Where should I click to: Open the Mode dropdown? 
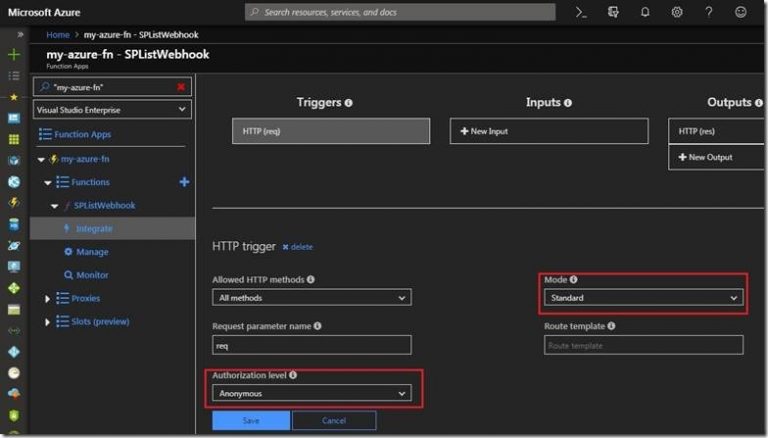tap(644, 298)
